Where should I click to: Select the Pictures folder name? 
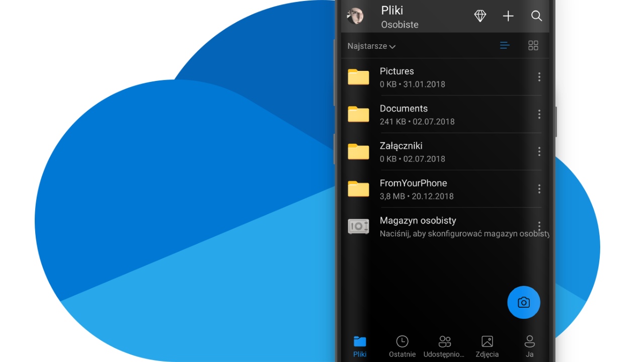397,71
